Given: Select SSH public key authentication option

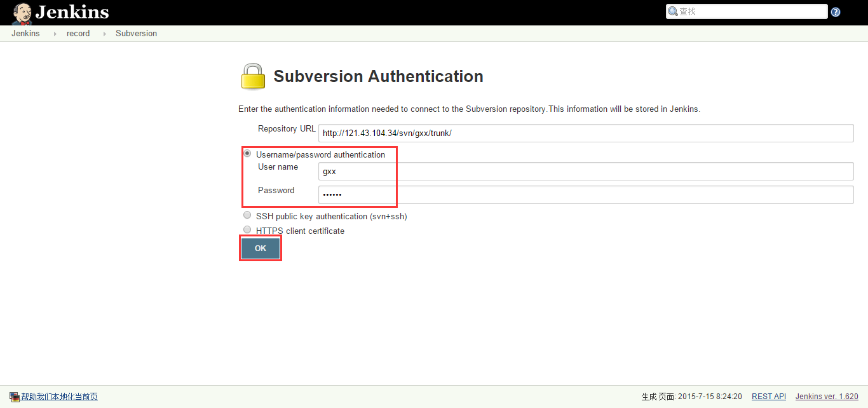Looking at the screenshot, I should tap(247, 215).
